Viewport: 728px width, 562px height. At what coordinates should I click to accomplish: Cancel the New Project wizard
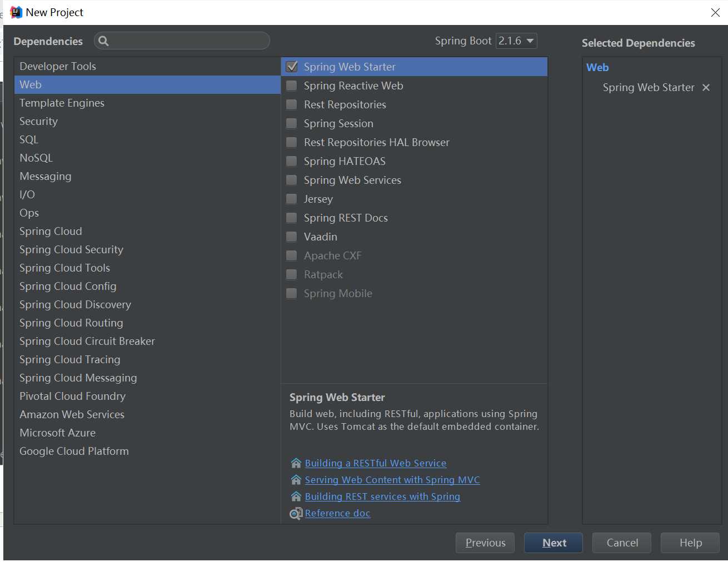(x=622, y=543)
